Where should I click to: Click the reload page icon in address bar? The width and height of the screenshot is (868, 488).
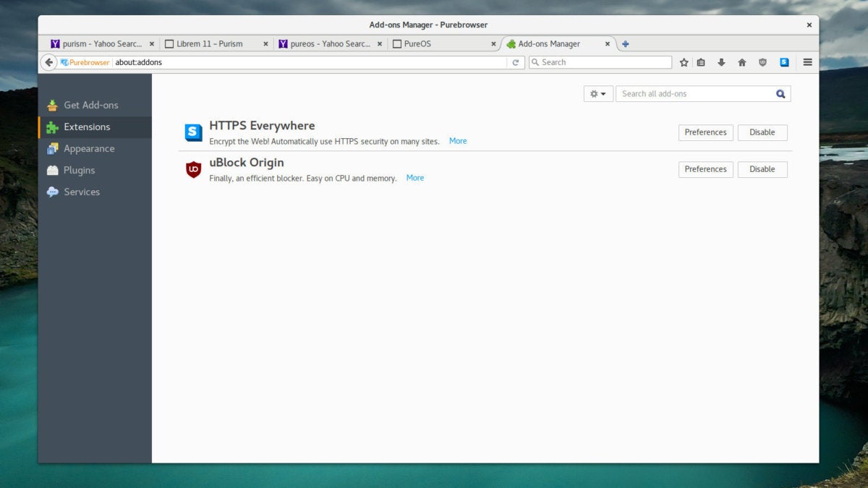coord(516,62)
